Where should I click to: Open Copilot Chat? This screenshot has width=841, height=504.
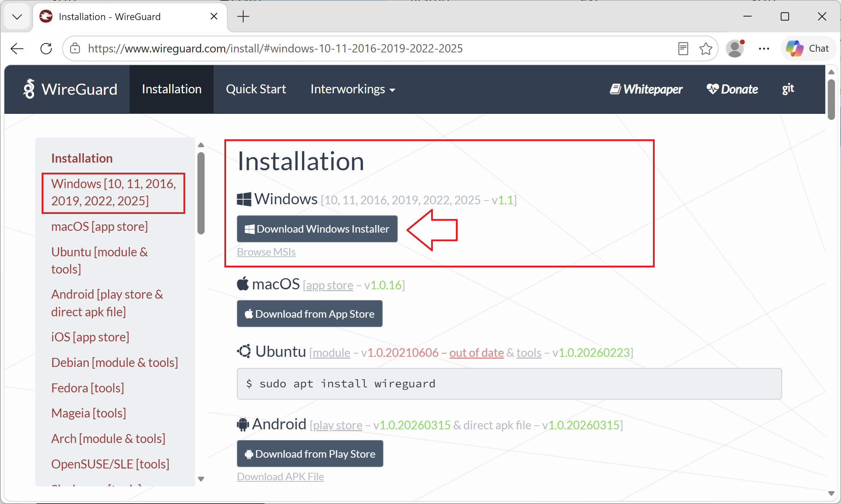(808, 48)
